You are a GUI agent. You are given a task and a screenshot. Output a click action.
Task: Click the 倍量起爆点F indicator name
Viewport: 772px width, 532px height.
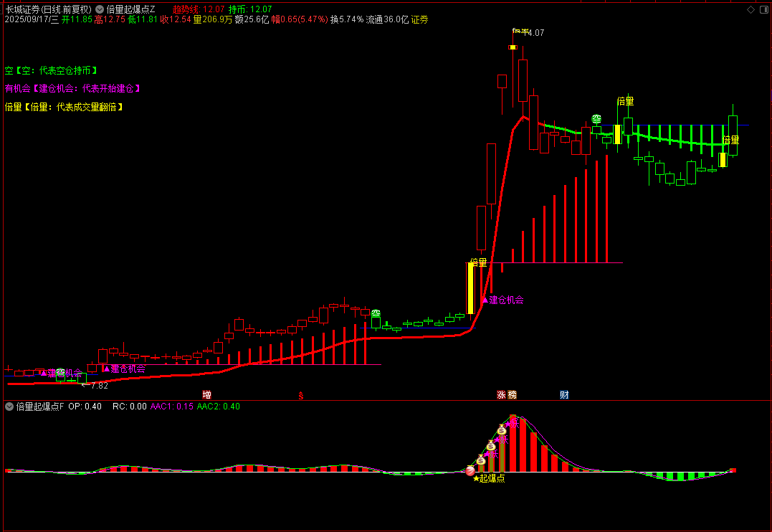click(x=40, y=407)
